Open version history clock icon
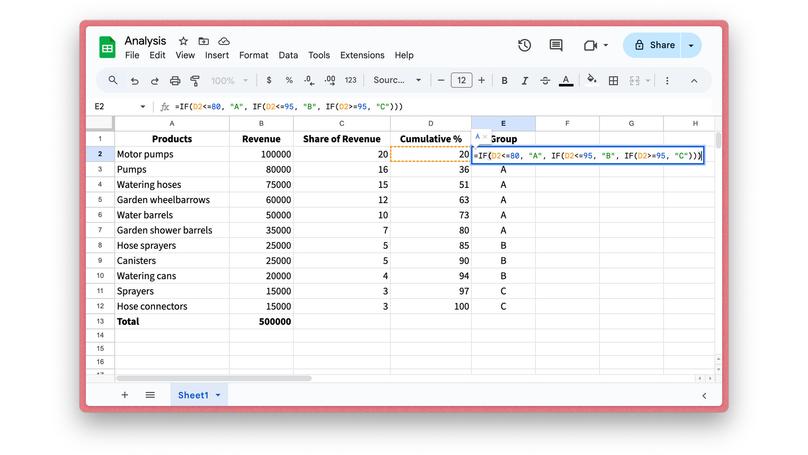The width and height of the screenshot is (808, 455). click(x=525, y=45)
